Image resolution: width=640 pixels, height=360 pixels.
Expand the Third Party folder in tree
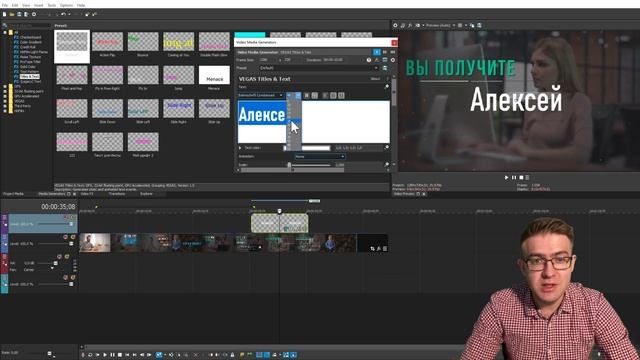[5, 106]
